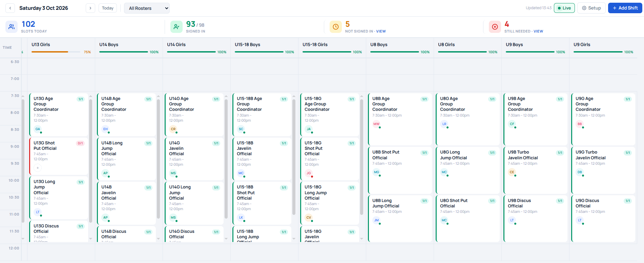Click EH avatar on U14B Coordinator
Image resolution: width=644 pixels, height=263 pixels.
[105, 129]
